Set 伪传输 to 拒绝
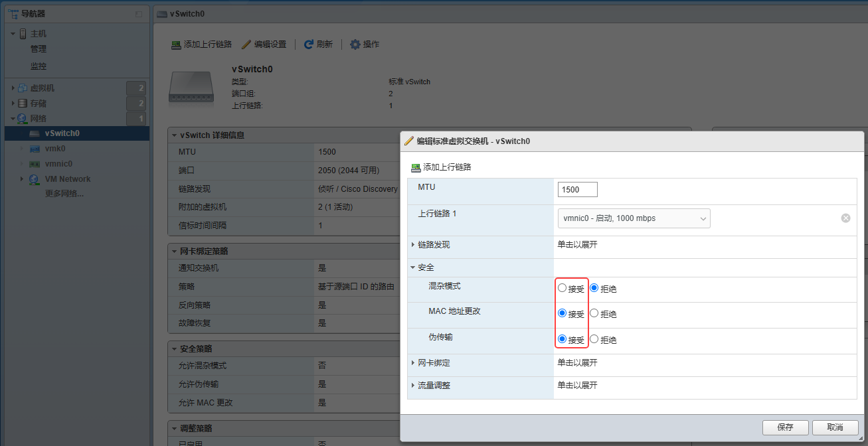Screen dimensions: 868x446 (594, 339)
